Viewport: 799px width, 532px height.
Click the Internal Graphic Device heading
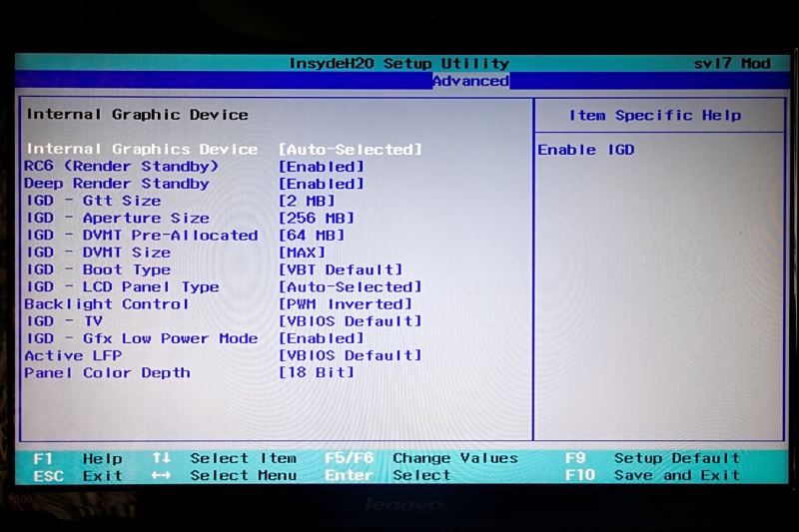point(137,115)
